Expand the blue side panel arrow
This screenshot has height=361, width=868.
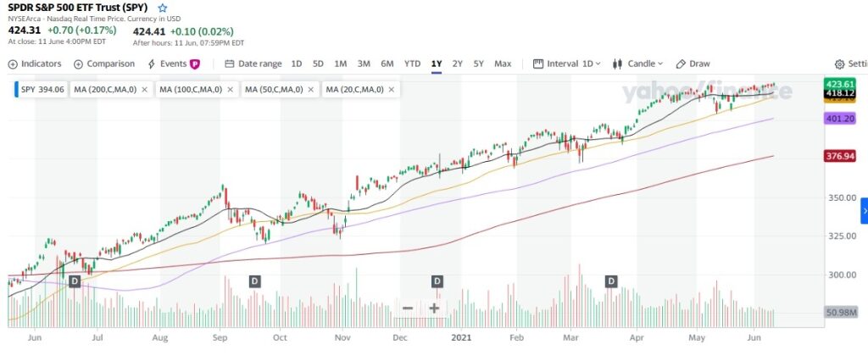(x=864, y=210)
